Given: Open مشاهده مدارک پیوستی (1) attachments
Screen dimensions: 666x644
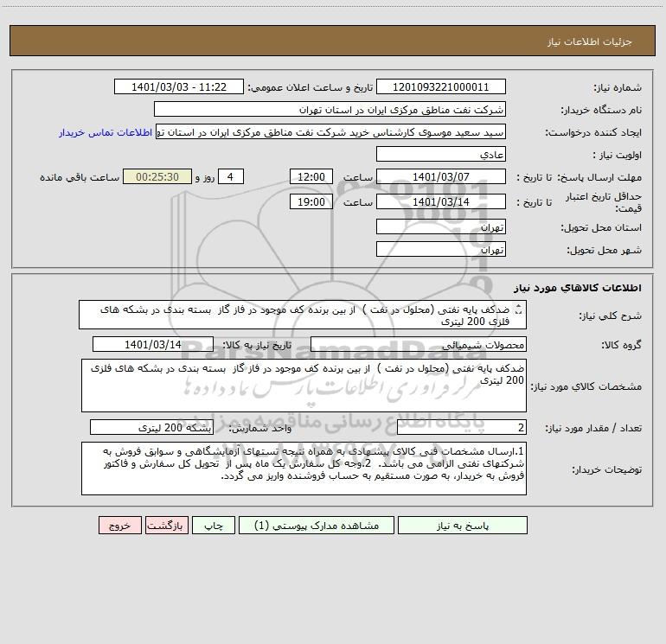Looking at the screenshot, I should coord(316,525).
